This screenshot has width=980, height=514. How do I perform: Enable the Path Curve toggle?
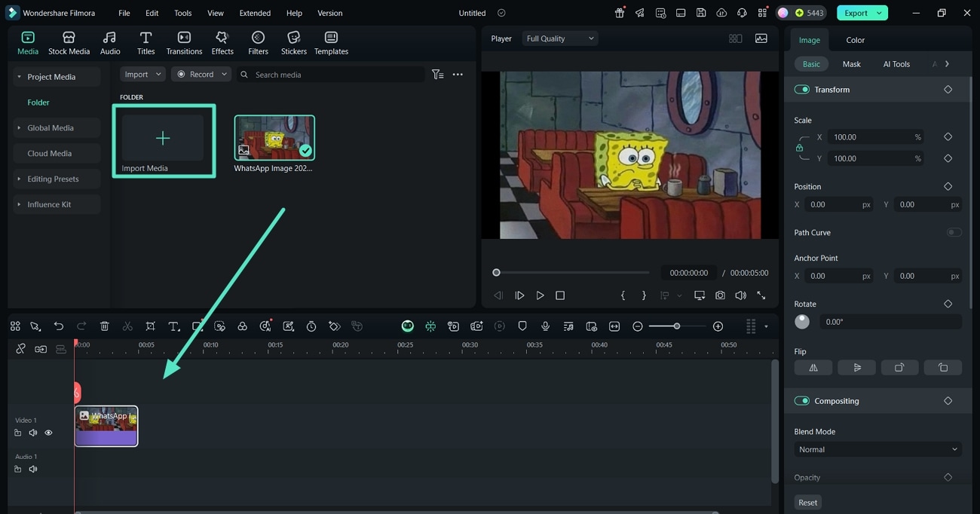click(x=954, y=233)
